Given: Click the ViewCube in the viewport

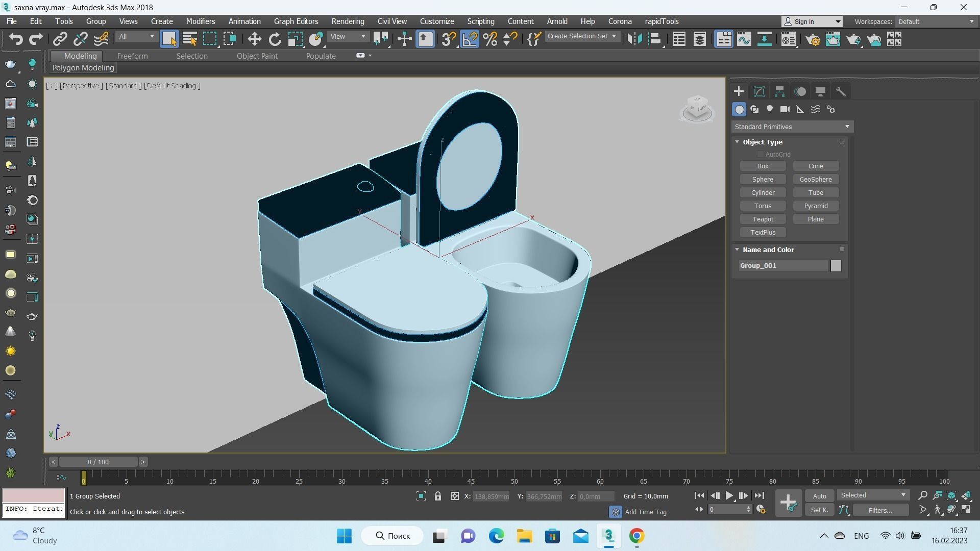Looking at the screenshot, I should pos(697,109).
